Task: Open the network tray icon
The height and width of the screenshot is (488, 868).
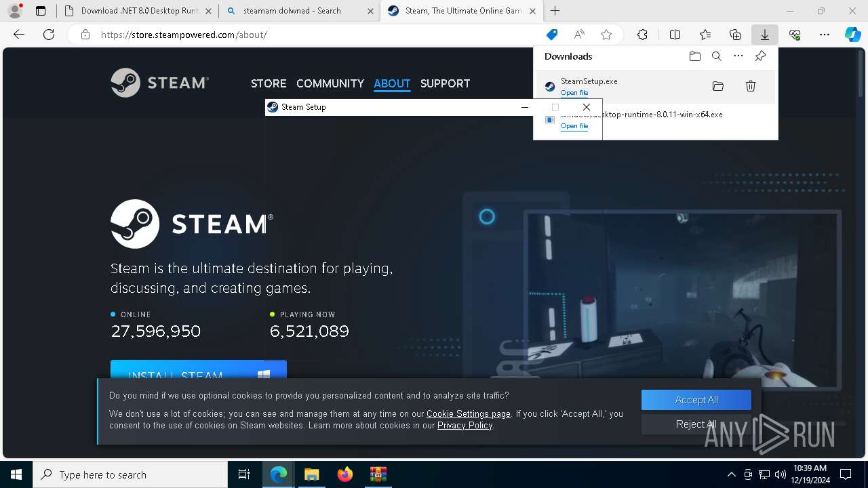Action: point(764,474)
